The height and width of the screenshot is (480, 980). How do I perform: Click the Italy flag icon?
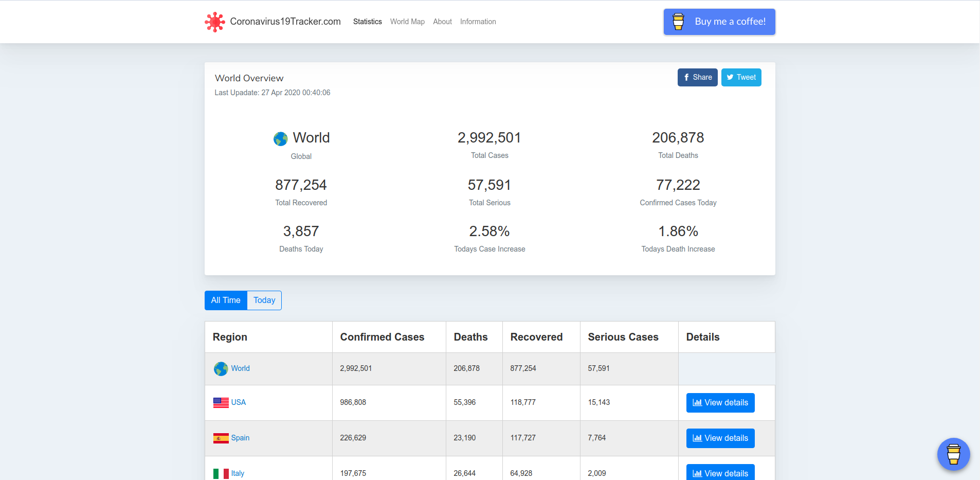pos(221,473)
